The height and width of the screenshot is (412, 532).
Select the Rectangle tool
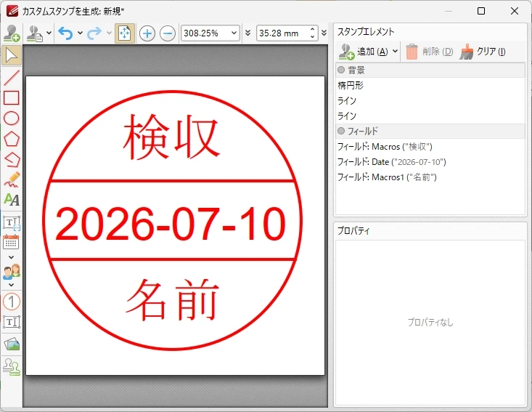pos(12,98)
